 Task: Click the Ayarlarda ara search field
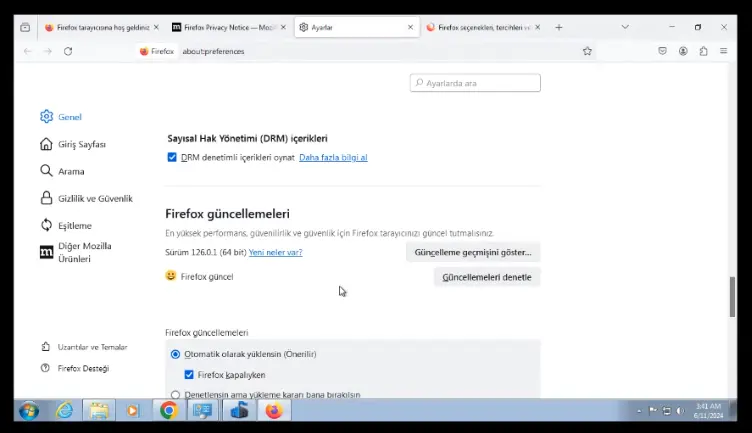pos(475,83)
